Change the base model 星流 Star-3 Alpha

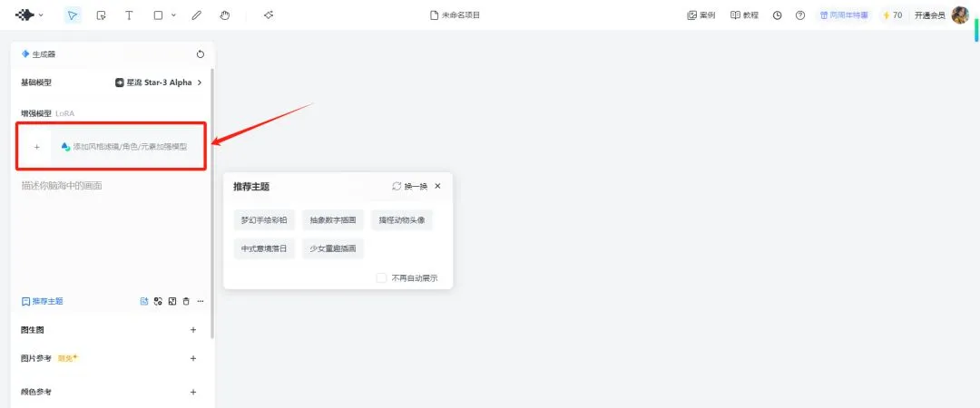[x=159, y=83]
